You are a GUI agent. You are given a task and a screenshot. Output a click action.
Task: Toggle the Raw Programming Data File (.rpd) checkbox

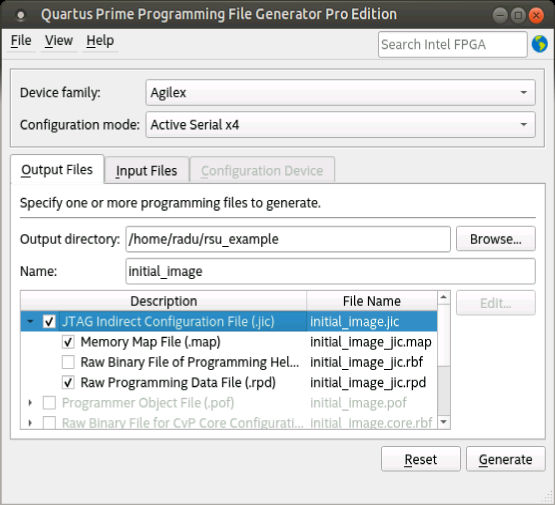[x=68, y=383]
